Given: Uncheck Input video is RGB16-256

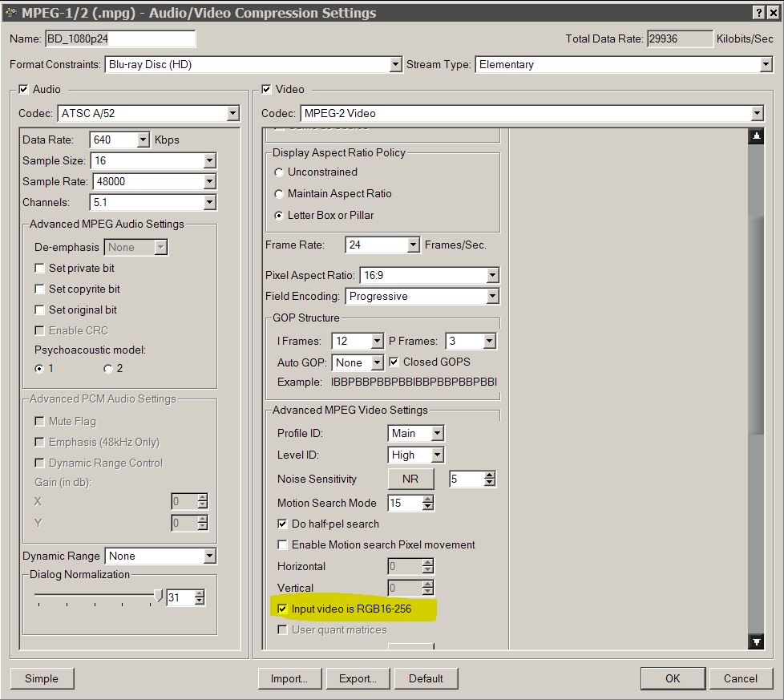Looking at the screenshot, I should click(x=282, y=609).
